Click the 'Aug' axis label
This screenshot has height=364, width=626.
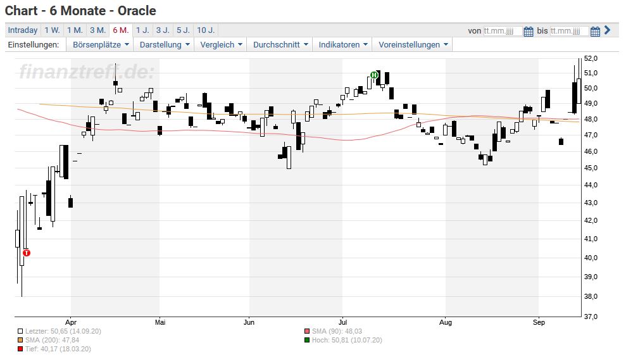pyautogui.click(x=446, y=322)
